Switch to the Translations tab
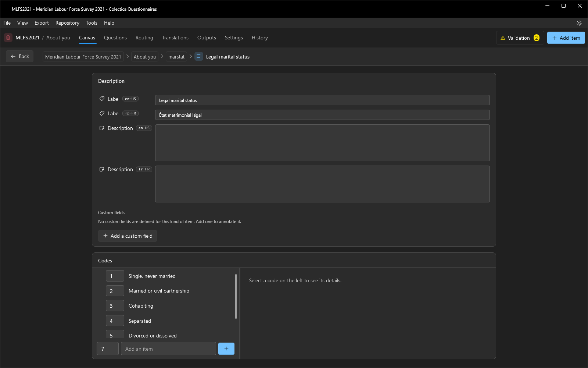The width and height of the screenshot is (588, 368). pos(175,38)
